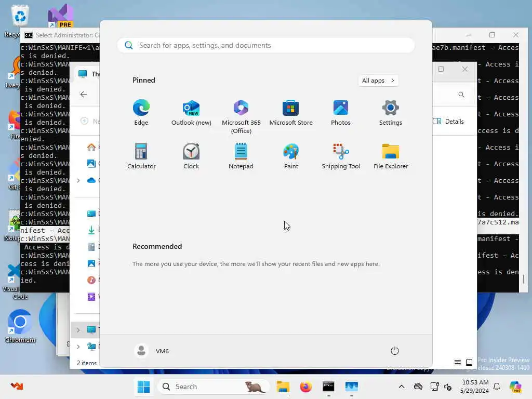Open Microsoft Store from Start menu
532x399 pixels.
(291, 113)
